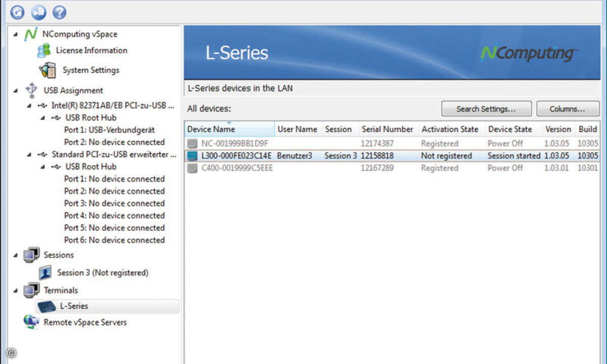
Task: Click the connect-server toolbar icon
Action: click(x=38, y=12)
